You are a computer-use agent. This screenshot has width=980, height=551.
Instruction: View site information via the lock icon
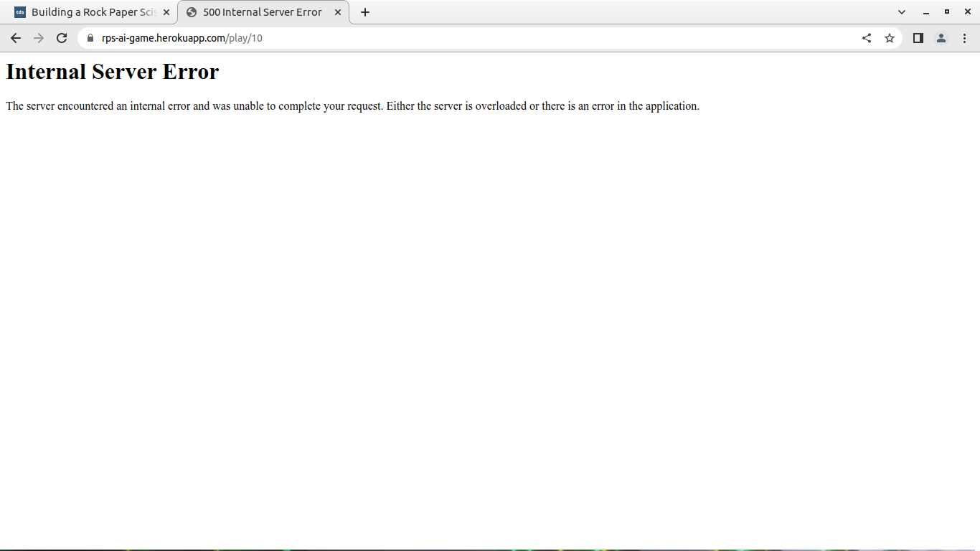90,38
